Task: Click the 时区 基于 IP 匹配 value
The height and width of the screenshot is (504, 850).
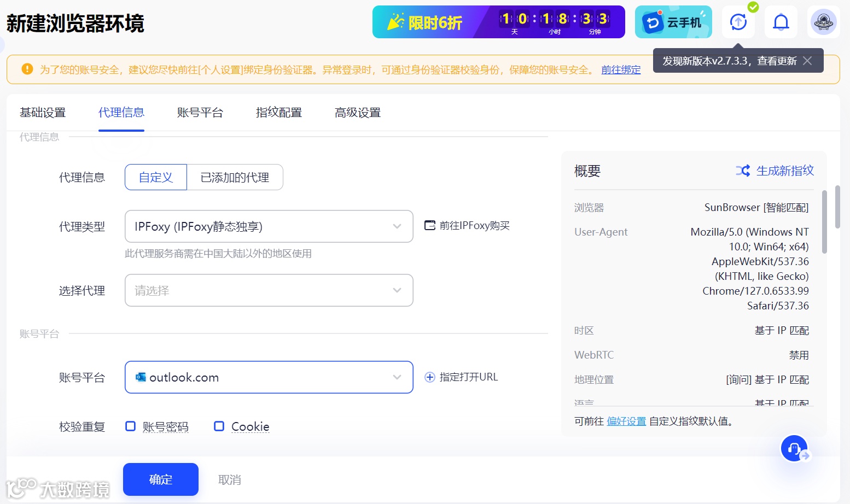Action: [782, 330]
